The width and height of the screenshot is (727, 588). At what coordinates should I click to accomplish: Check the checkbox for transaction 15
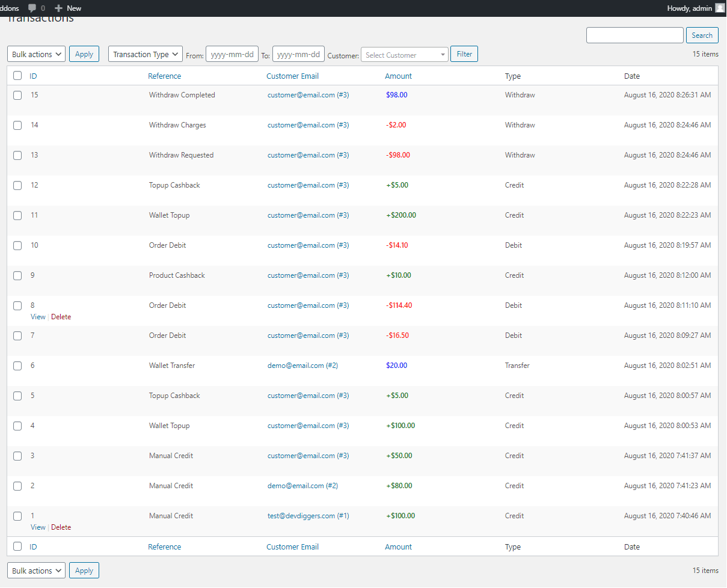17,95
